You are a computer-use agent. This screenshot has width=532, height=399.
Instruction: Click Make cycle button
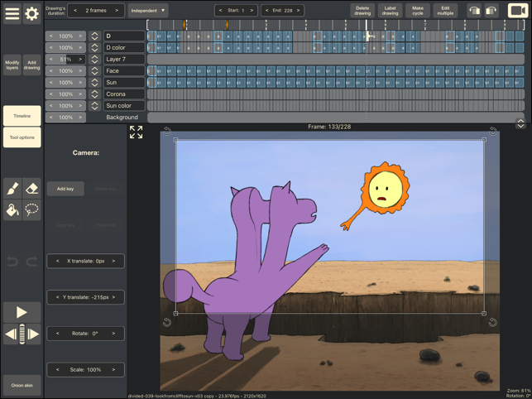[x=418, y=11]
